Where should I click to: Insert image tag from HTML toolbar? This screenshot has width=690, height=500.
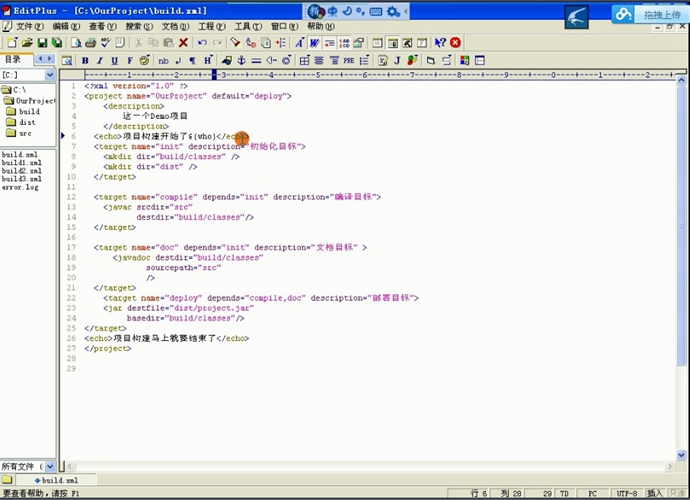point(227,61)
